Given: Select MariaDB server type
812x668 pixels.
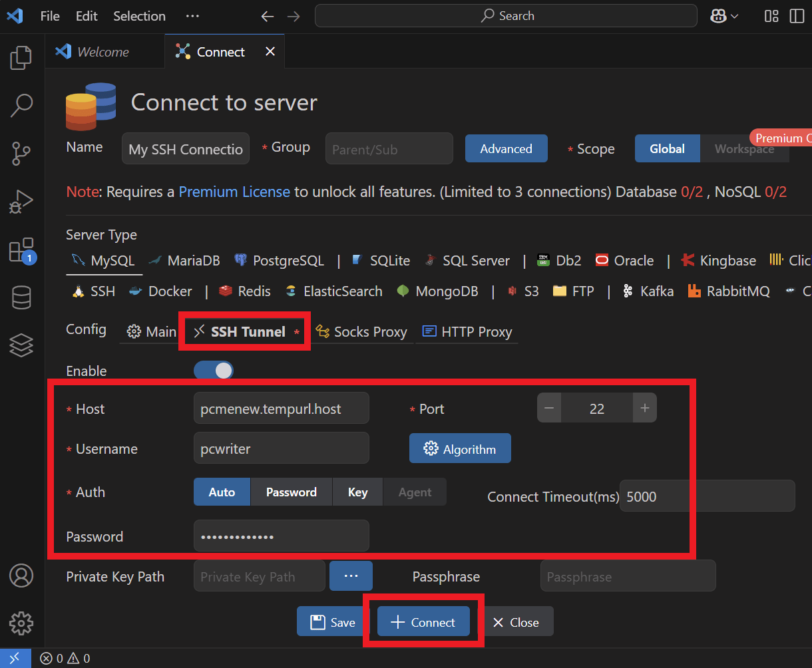Looking at the screenshot, I should (x=184, y=261).
